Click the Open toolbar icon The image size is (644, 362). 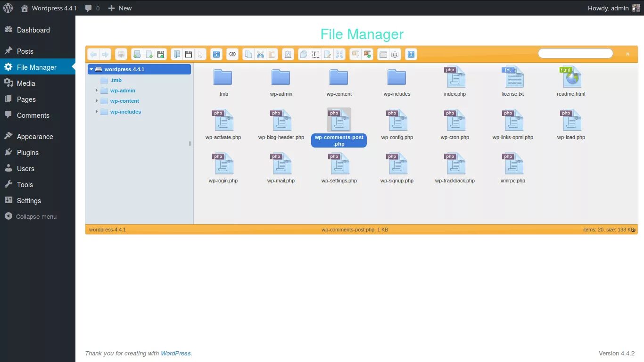point(177,54)
